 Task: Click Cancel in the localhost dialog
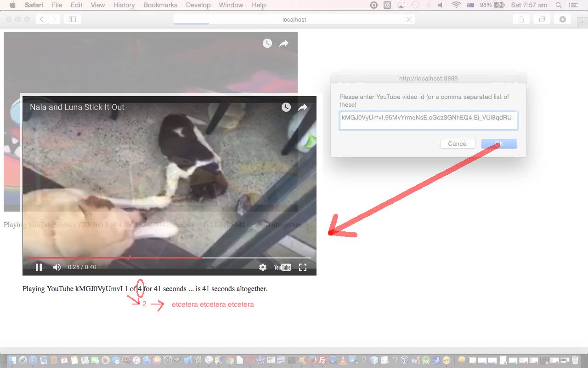click(458, 144)
